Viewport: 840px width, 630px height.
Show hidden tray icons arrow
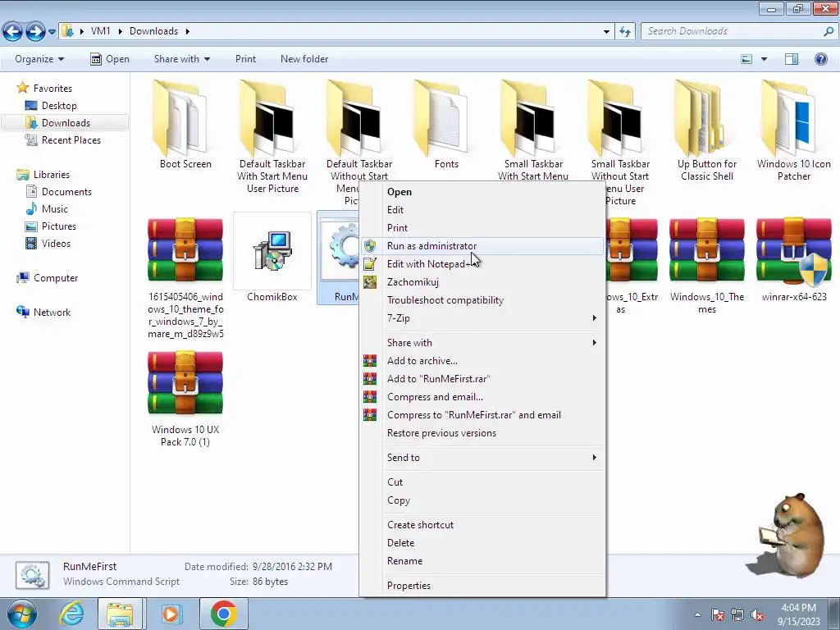[x=697, y=614]
